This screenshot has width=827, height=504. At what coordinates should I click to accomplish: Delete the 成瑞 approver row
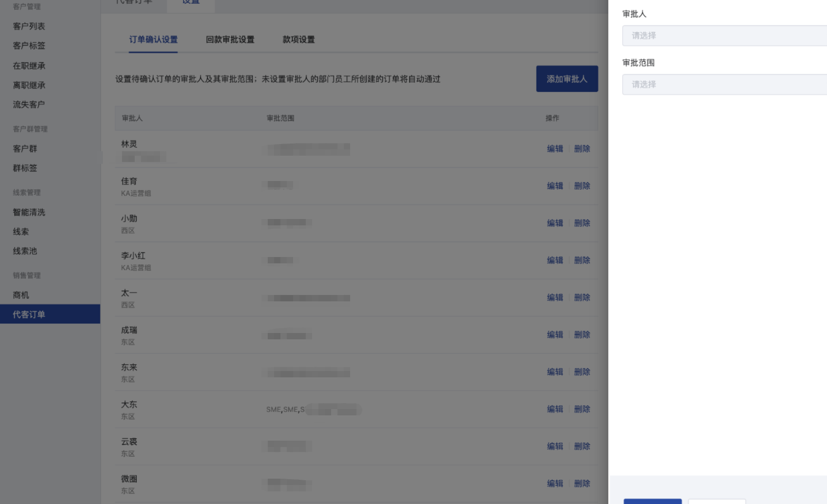[x=582, y=335]
